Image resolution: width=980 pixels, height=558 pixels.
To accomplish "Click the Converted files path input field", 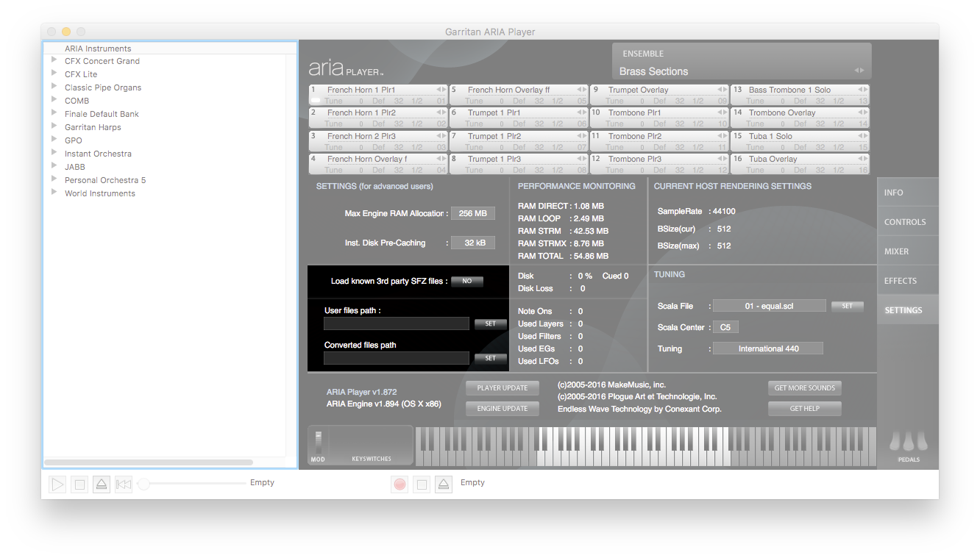I will [x=397, y=358].
